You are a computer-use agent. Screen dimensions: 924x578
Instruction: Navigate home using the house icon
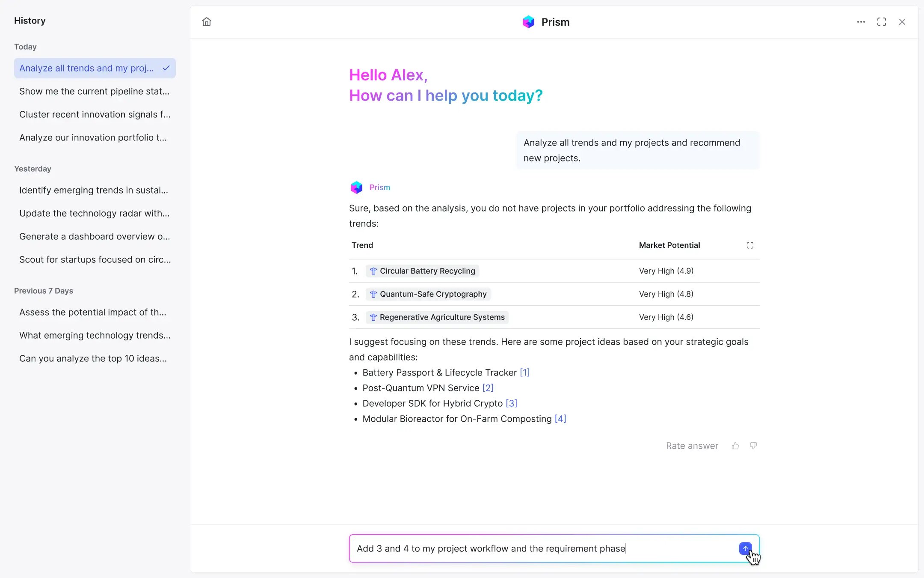point(207,22)
